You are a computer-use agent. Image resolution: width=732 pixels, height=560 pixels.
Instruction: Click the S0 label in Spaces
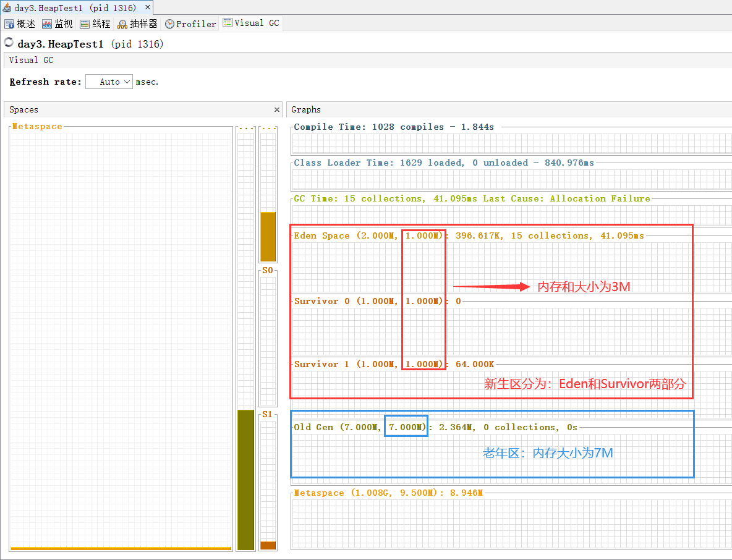268,270
